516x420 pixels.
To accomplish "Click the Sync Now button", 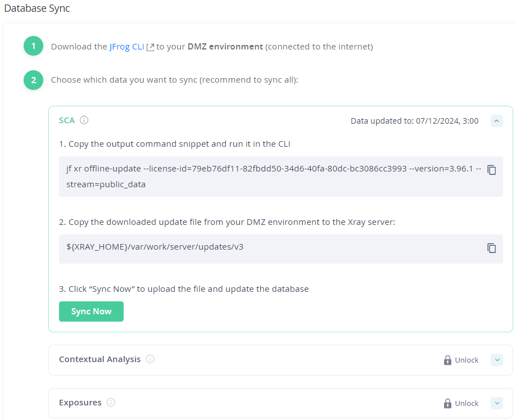I will tap(91, 311).
